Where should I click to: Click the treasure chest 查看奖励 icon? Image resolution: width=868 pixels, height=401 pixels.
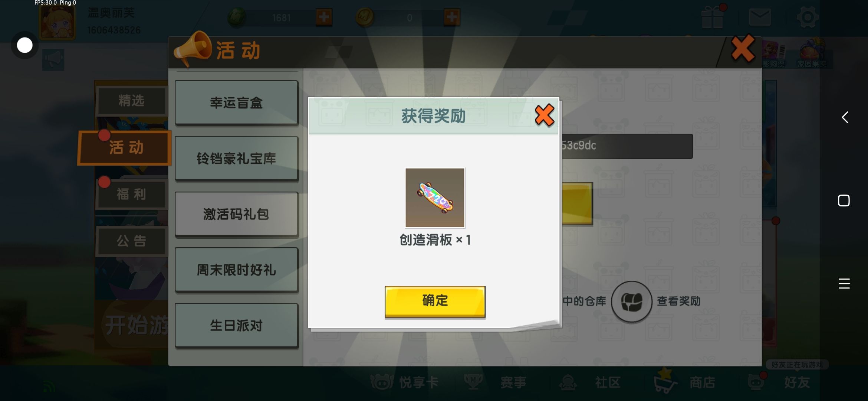[631, 301]
